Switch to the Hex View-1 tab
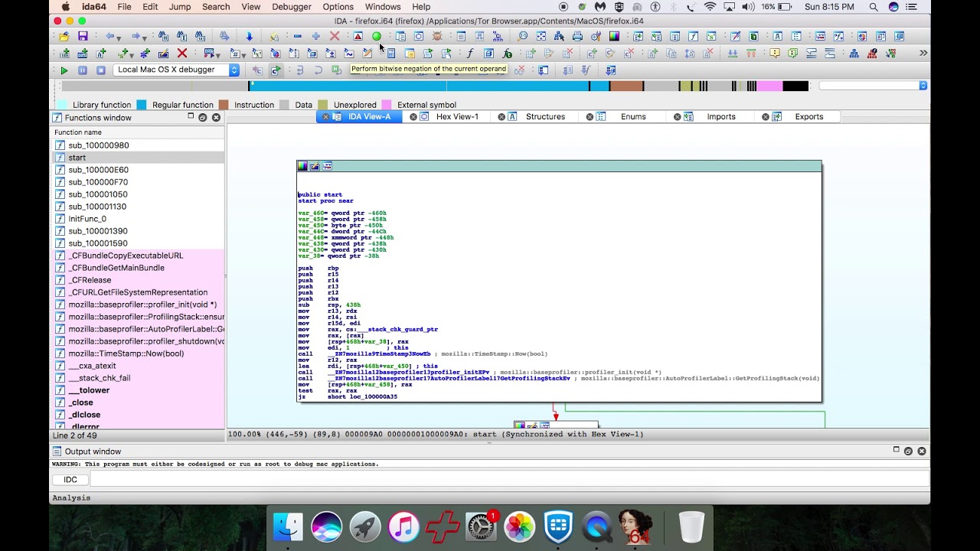This screenshot has height=551, width=980. [457, 116]
